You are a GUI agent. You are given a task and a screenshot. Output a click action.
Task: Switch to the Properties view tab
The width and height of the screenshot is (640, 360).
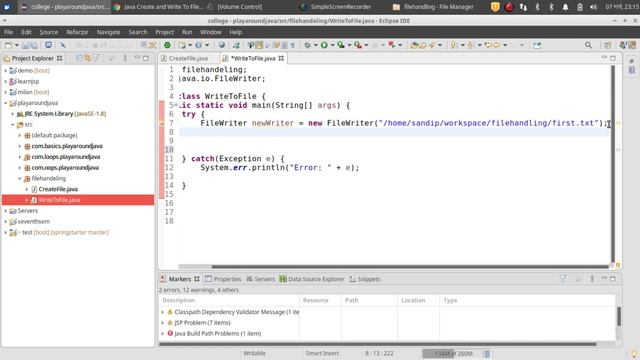pyautogui.click(x=223, y=279)
